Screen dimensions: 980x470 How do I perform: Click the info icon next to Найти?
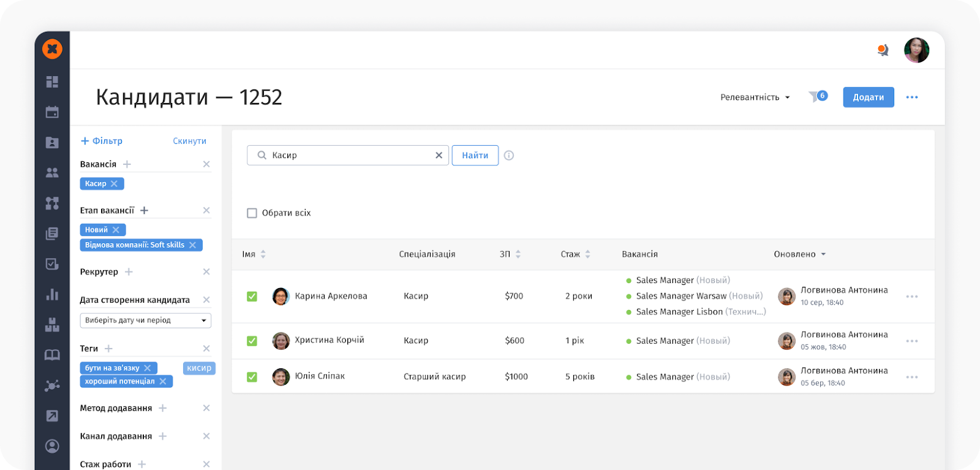click(x=509, y=156)
